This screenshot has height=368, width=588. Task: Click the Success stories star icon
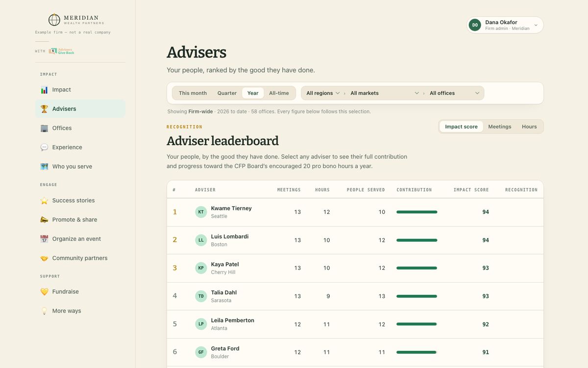[44, 201]
